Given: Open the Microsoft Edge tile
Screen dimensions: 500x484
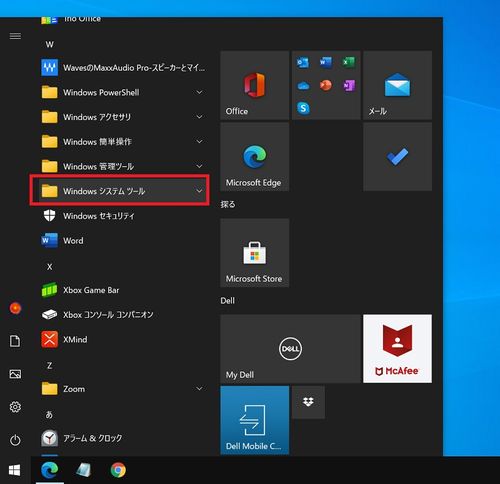Looking at the screenshot, I should click(255, 157).
